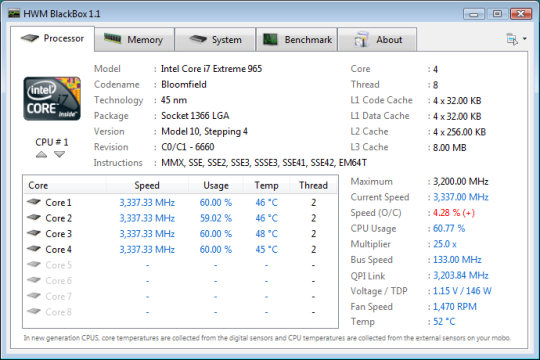Click Core 4 temperature 45 °C
The height and width of the screenshot is (360, 540).
(x=266, y=249)
